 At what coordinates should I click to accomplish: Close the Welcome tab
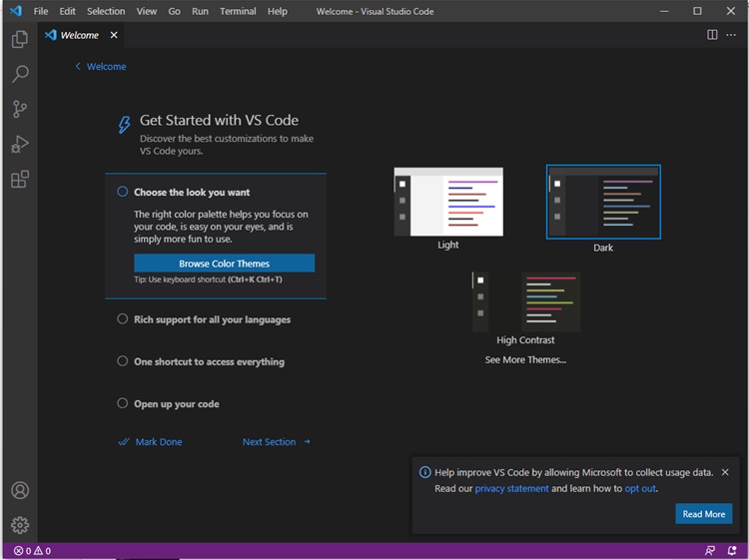[x=114, y=35]
